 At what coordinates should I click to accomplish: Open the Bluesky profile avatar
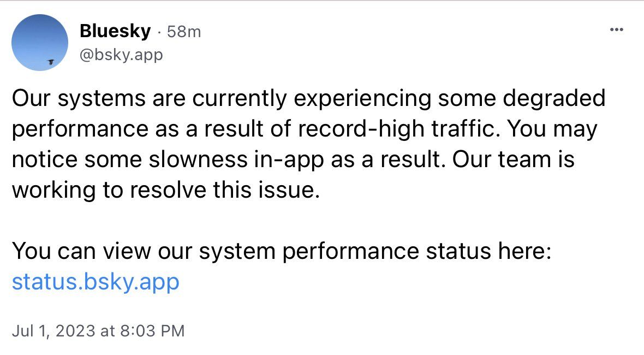(40, 42)
